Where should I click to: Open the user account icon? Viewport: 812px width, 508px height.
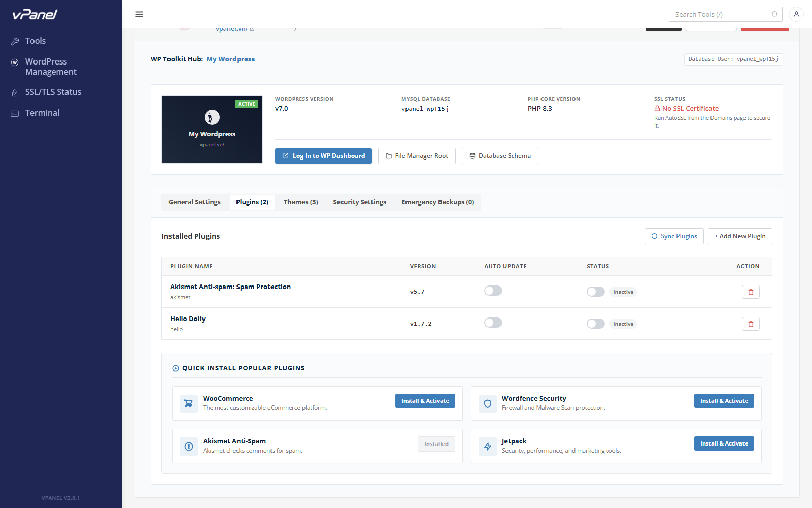tap(796, 14)
